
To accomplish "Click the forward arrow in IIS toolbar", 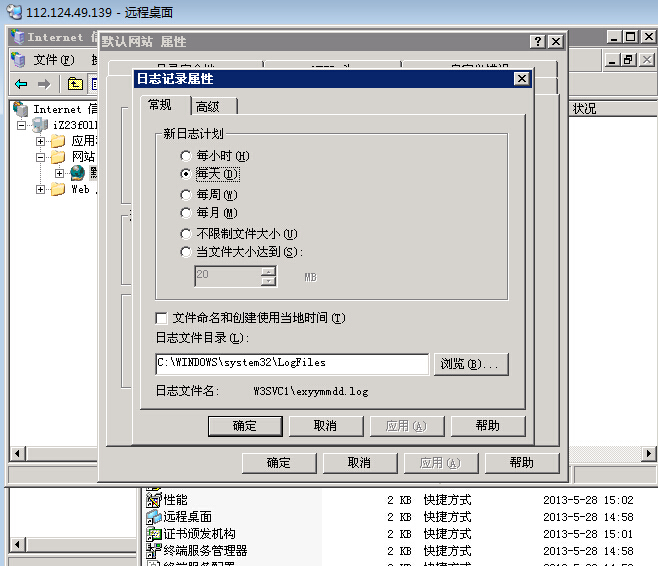I will coord(44,83).
